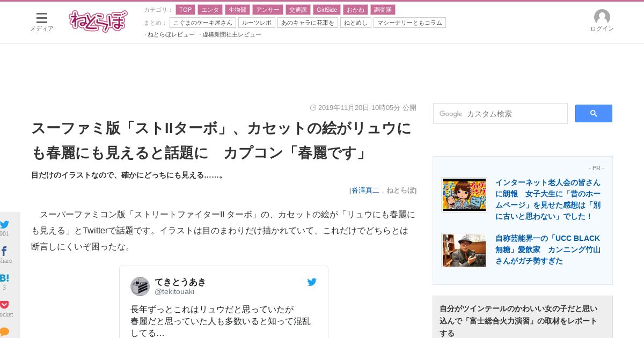Select the アンサー category tab
Screen dimensions: 644x338
click(267, 10)
